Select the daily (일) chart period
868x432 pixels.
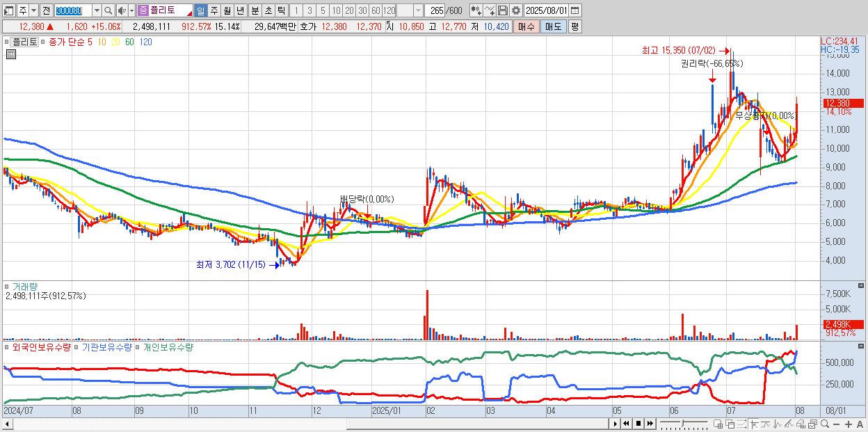[x=200, y=10]
